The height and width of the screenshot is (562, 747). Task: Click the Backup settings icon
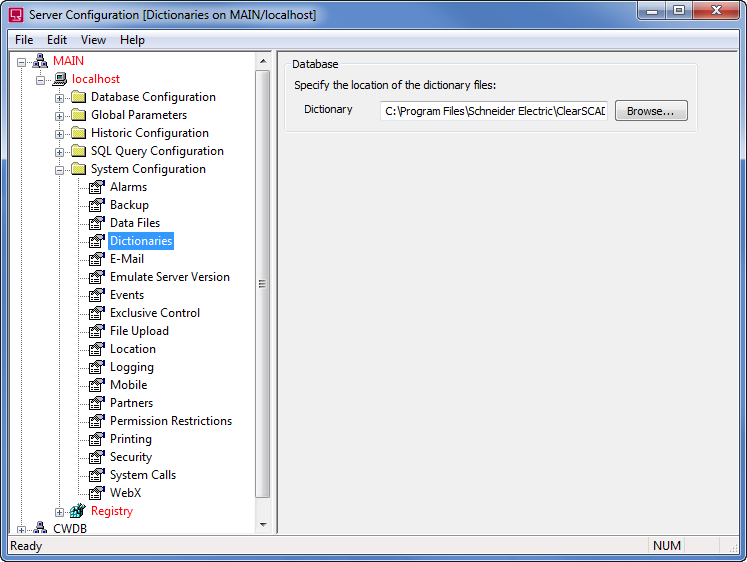97,205
